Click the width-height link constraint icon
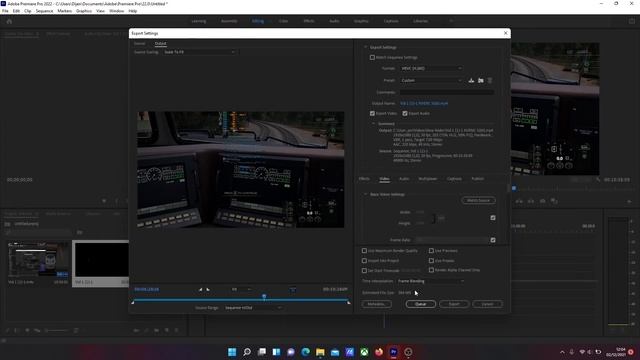 click(441, 218)
